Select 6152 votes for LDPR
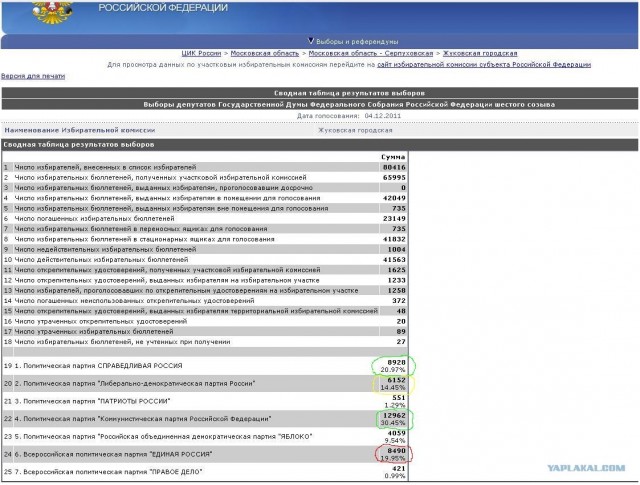The height and width of the screenshot is (485, 640). (396, 380)
